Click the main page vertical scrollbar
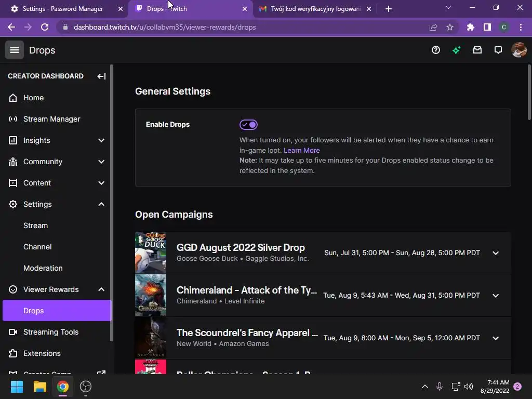 [x=529, y=92]
